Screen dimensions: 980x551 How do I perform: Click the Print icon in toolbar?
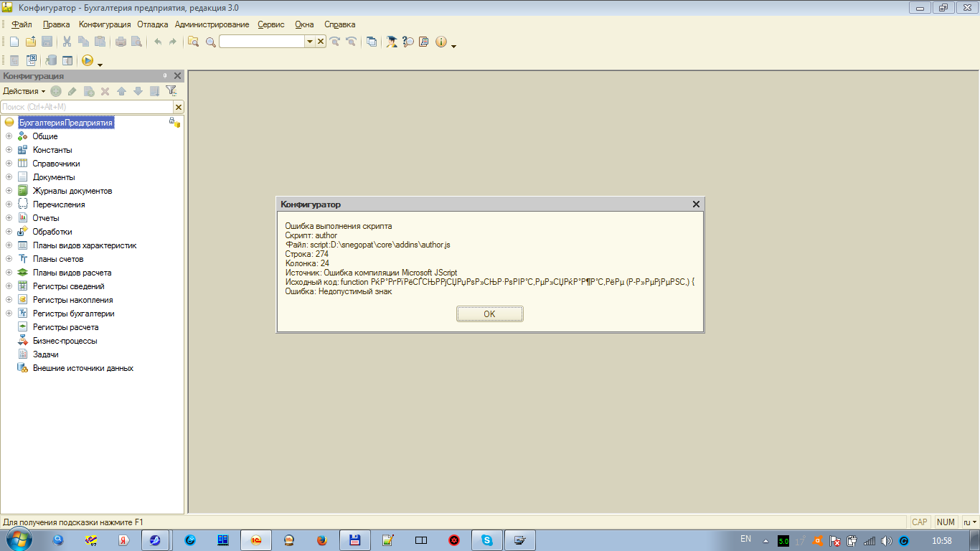click(121, 42)
